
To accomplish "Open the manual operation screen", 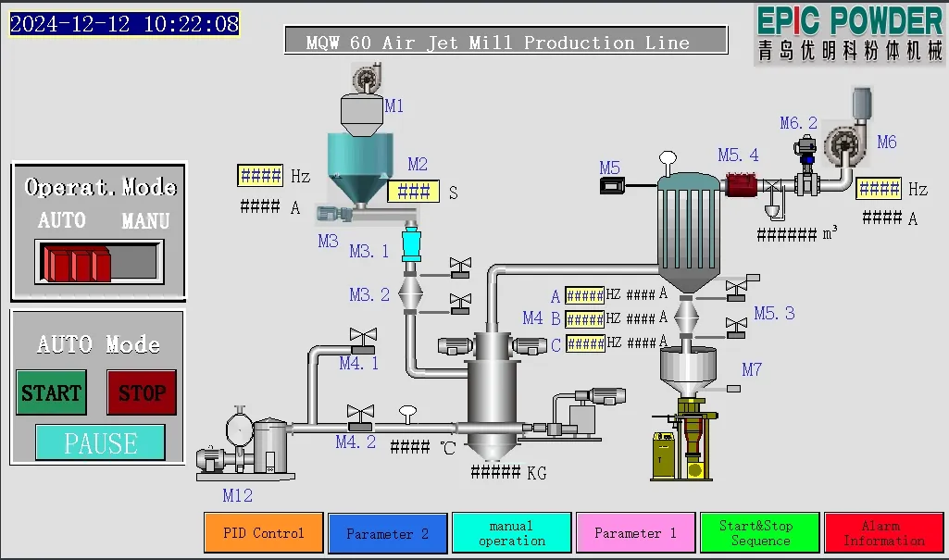I will (x=511, y=533).
